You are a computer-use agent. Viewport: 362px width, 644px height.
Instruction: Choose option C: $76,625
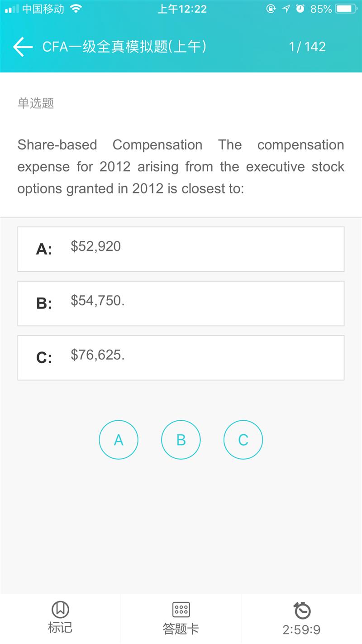click(181, 358)
